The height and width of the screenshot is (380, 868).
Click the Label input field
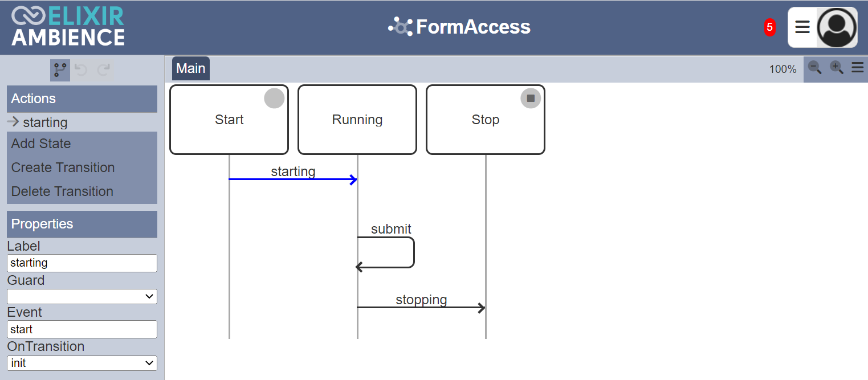click(82, 263)
